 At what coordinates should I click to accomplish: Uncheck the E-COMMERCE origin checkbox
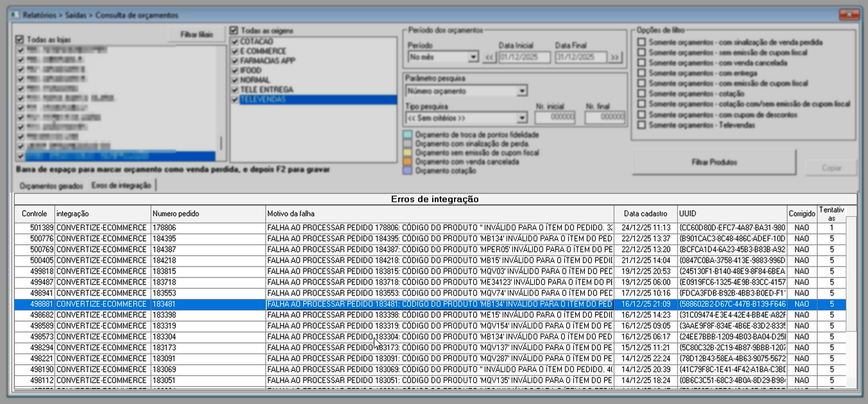tap(236, 51)
